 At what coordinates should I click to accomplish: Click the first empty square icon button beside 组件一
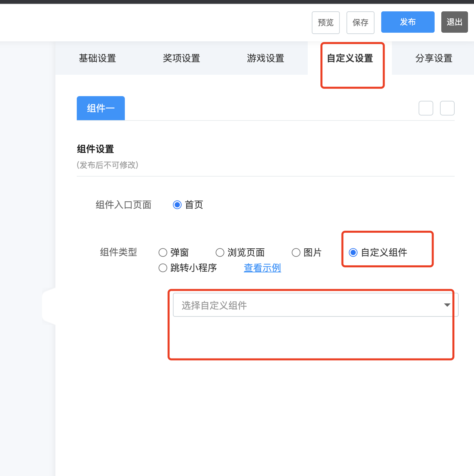(426, 108)
